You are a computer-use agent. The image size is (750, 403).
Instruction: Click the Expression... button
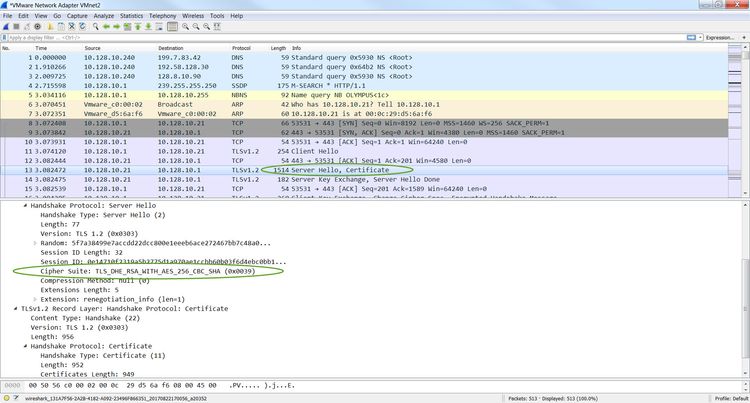719,37
